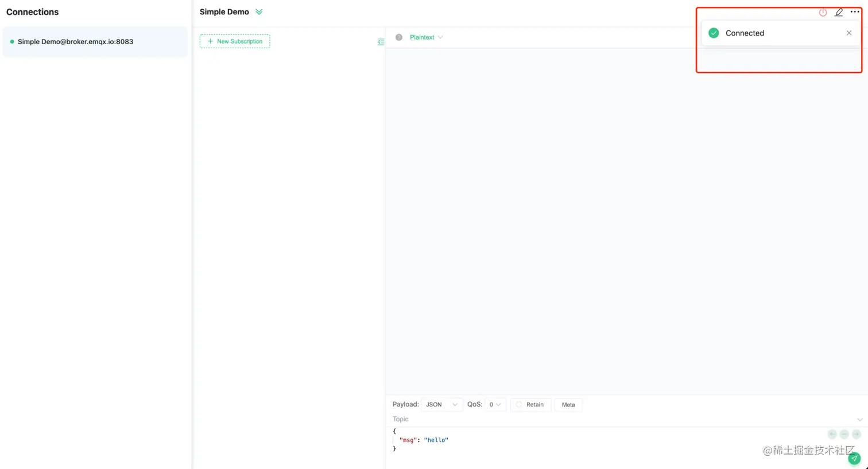Open the QoS level dropdown
The image size is (868, 469).
(495, 405)
